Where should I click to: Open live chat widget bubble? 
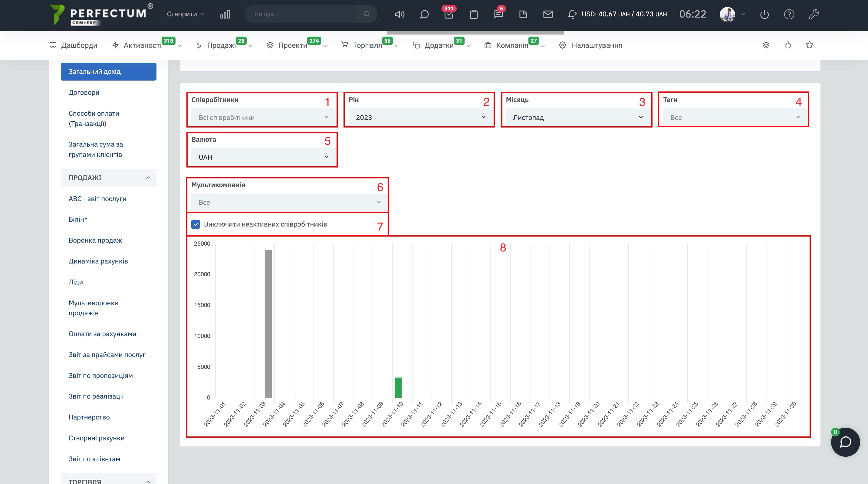click(x=845, y=442)
